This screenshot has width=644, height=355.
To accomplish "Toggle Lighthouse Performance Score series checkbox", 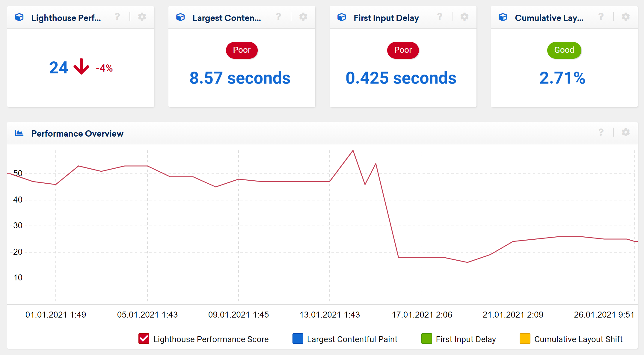I will coord(144,339).
